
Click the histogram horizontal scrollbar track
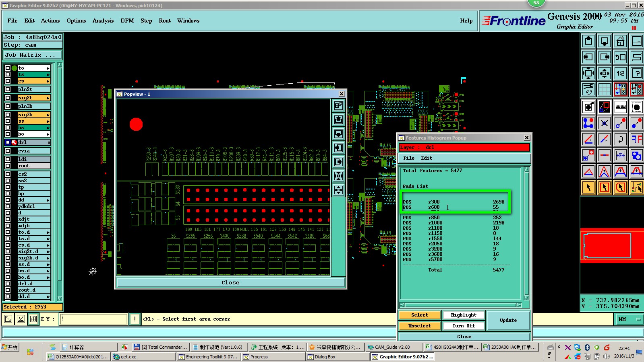[460, 305]
